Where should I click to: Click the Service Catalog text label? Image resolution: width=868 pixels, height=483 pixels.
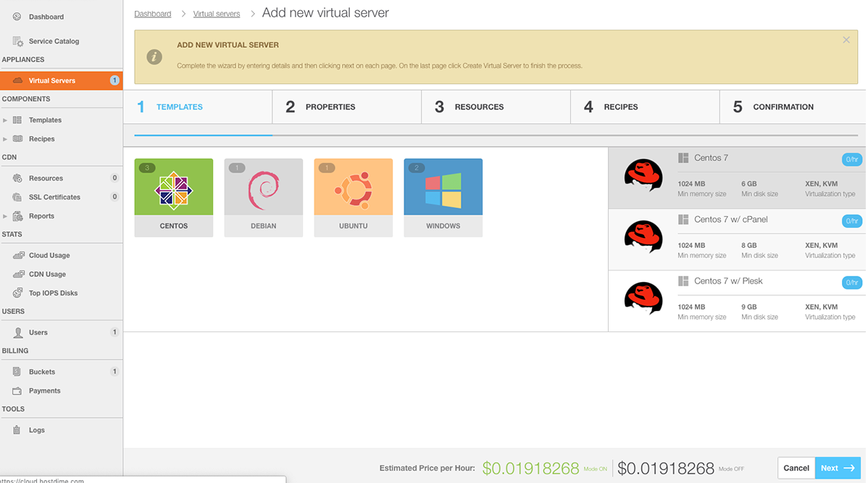[54, 41]
